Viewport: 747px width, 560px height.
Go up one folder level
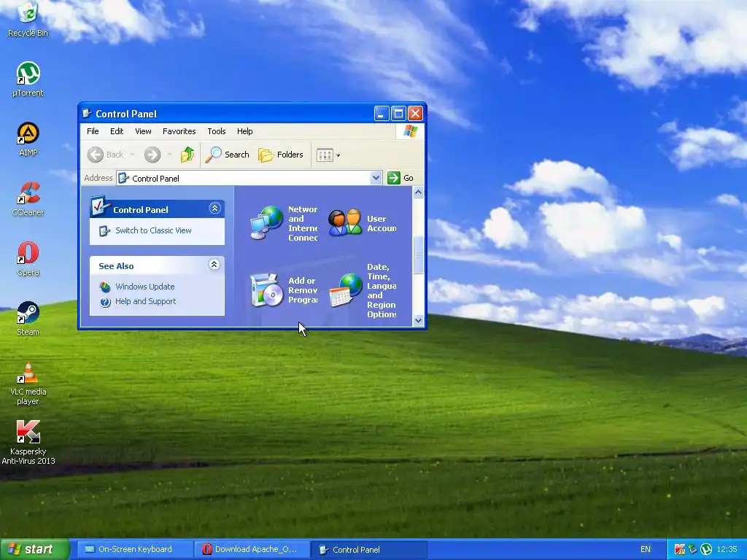coord(187,155)
